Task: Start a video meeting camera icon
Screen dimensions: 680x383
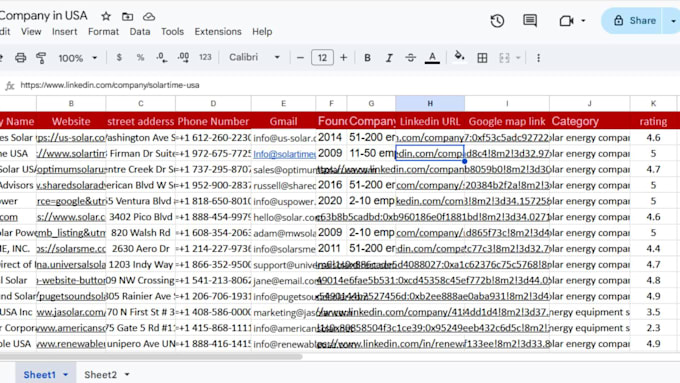Action: point(566,20)
